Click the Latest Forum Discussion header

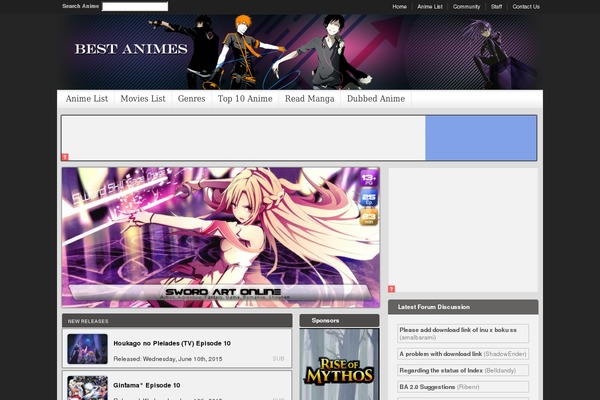pyautogui.click(x=463, y=307)
